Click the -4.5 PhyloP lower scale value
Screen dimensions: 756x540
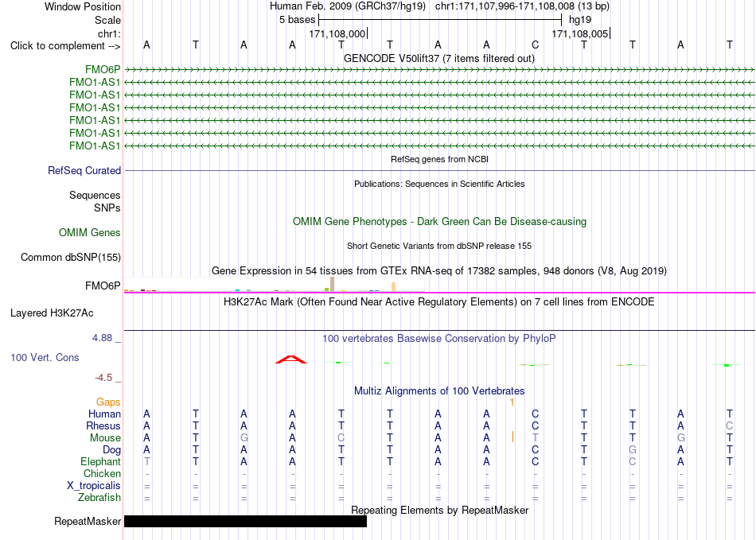(103, 378)
